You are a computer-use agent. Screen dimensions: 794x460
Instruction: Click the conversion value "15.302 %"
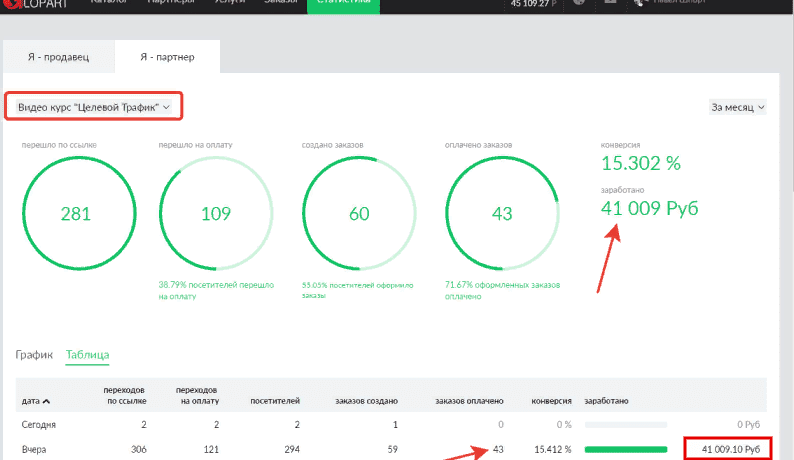[x=641, y=163]
